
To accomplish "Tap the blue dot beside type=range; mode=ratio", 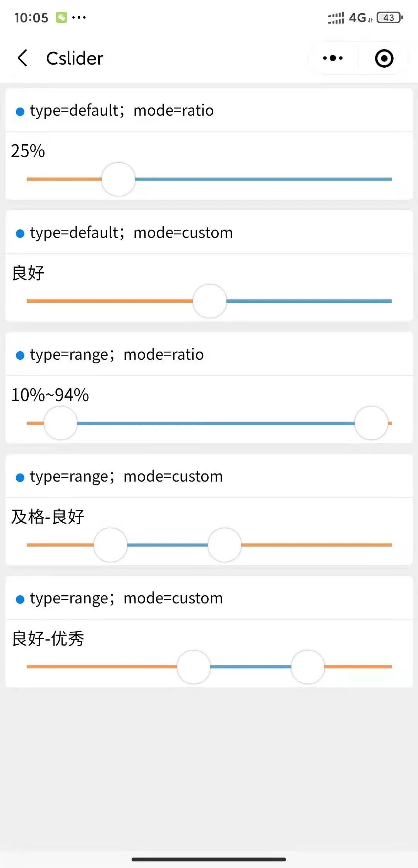I will pos(20,355).
